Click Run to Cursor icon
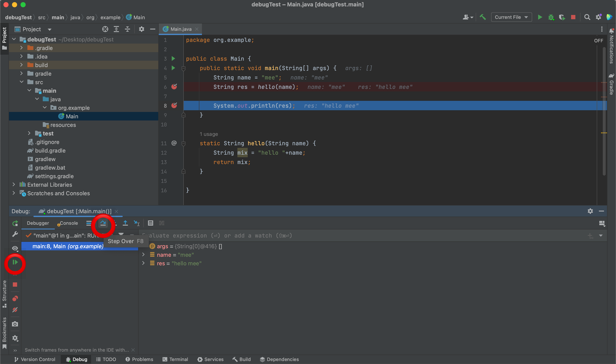This screenshot has height=364, width=616. (x=136, y=223)
